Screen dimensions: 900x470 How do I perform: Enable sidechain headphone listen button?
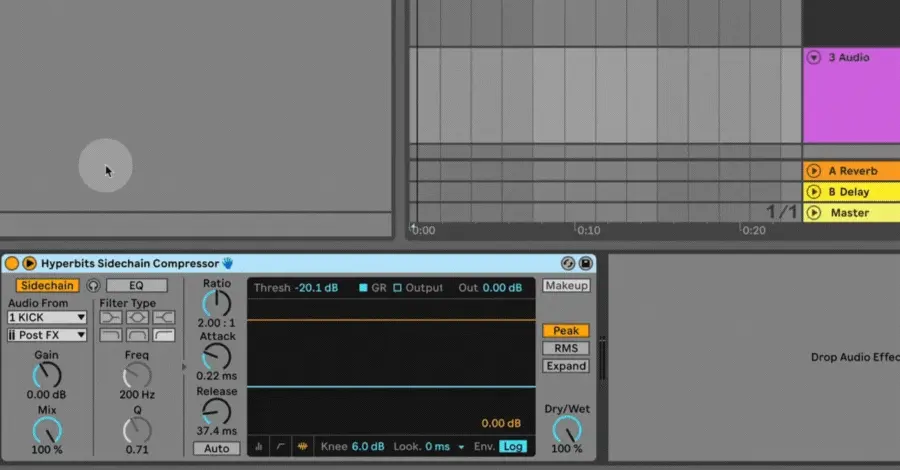coord(93,285)
